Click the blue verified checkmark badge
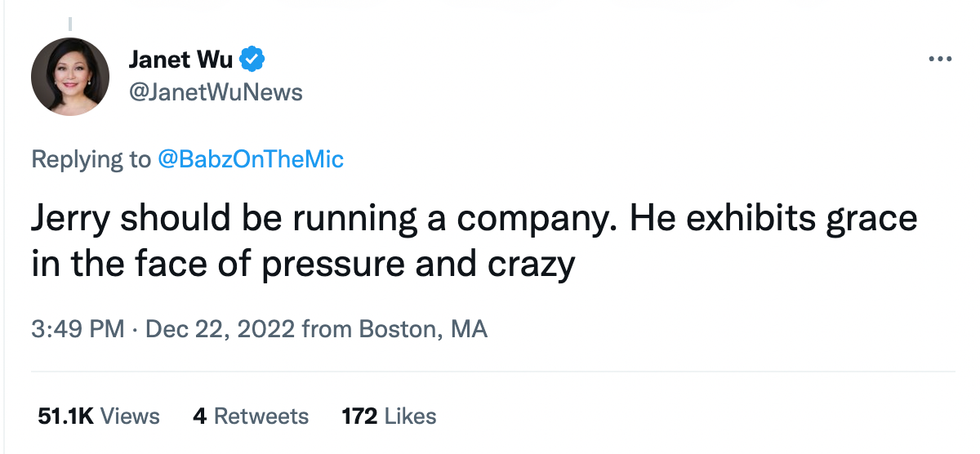Image resolution: width=980 pixels, height=454 pixels. [254, 59]
